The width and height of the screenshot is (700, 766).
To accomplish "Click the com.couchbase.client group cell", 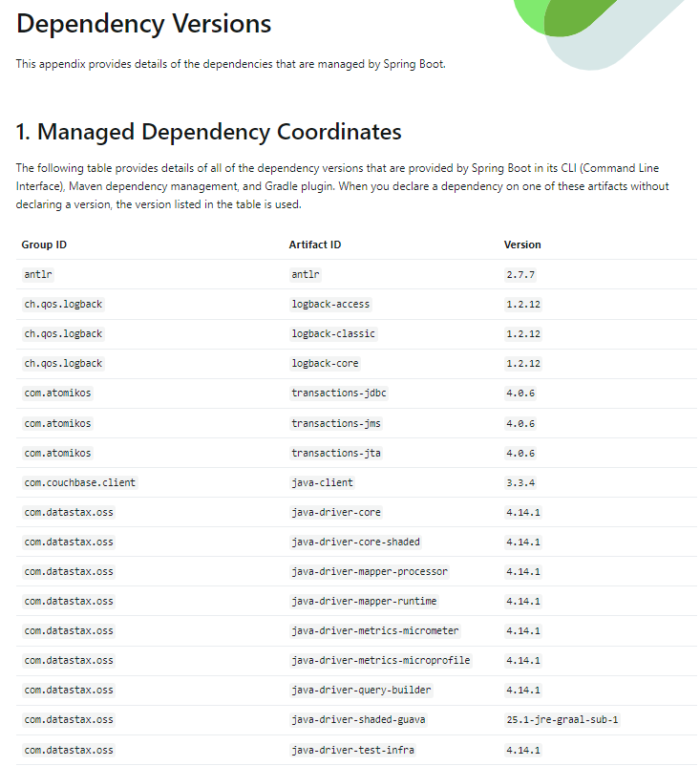I will 80,482.
